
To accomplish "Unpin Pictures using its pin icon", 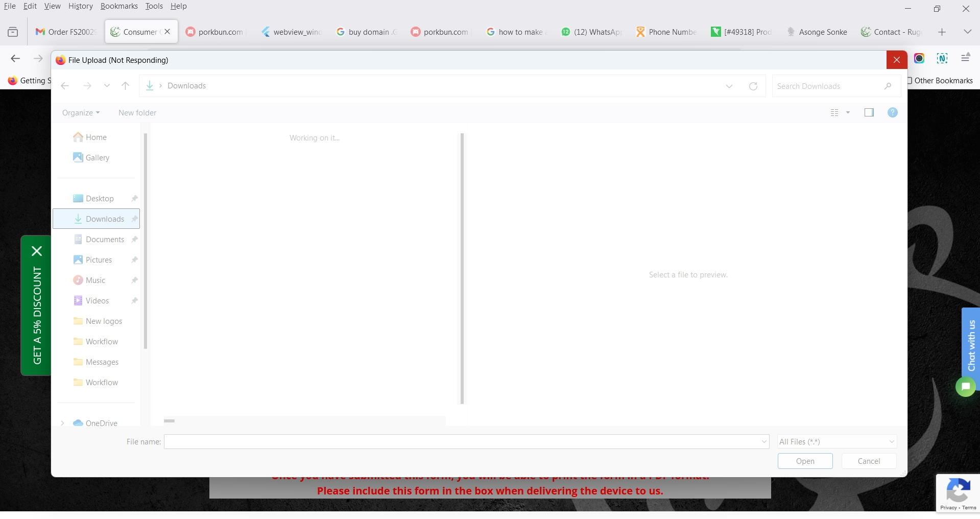I will point(135,260).
